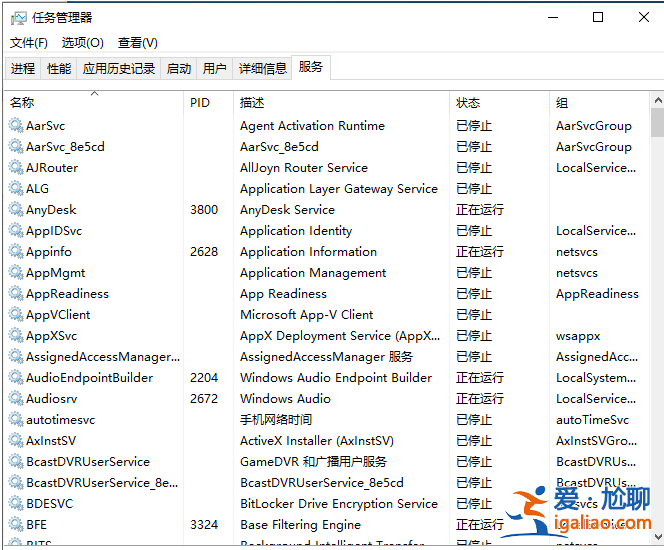Select the Appinfo service gear icon
Screen dimensions: 664x550
click(16, 252)
